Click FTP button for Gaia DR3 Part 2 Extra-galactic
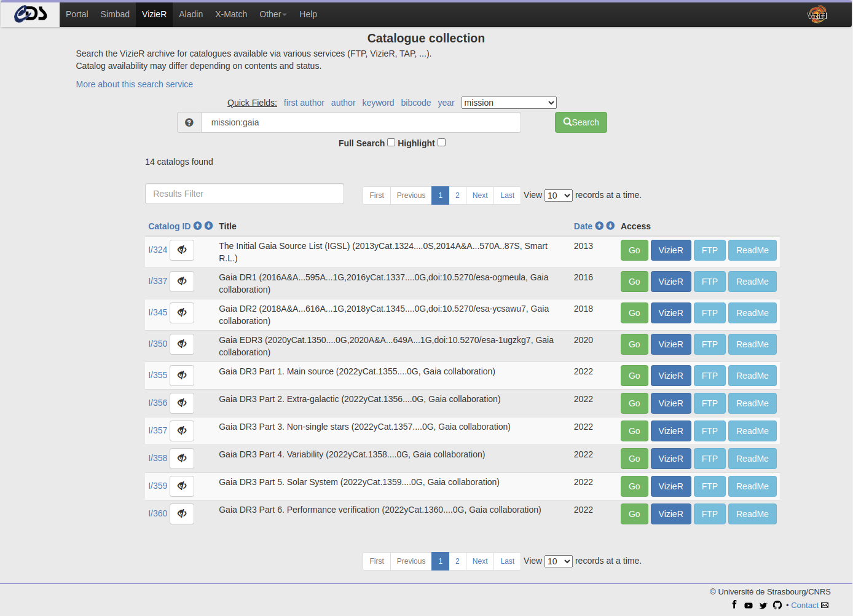 pyautogui.click(x=710, y=403)
